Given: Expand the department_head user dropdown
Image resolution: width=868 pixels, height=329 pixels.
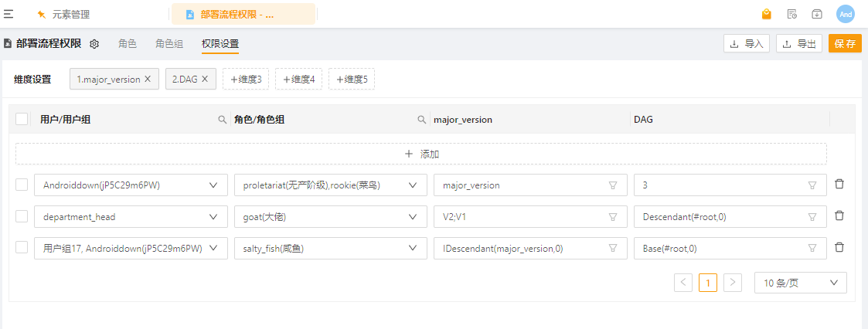Looking at the screenshot, I should (213, 217).
